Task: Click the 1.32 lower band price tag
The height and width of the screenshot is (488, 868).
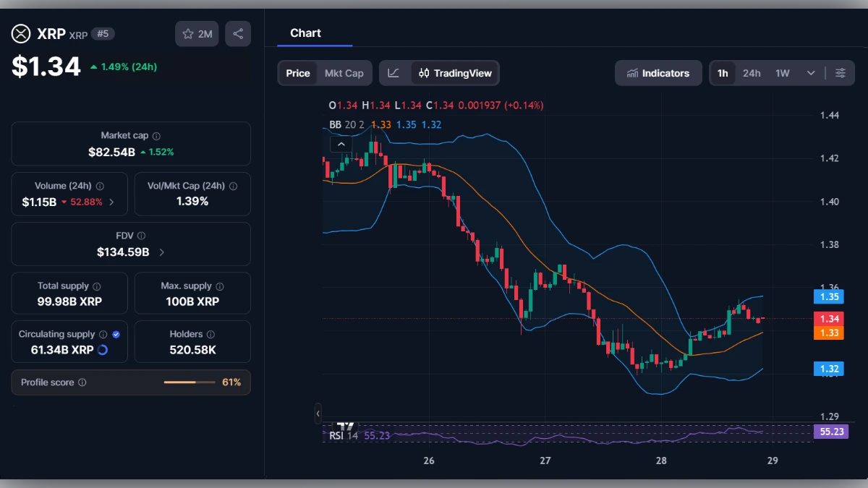Action: click(x=828, y=369)
